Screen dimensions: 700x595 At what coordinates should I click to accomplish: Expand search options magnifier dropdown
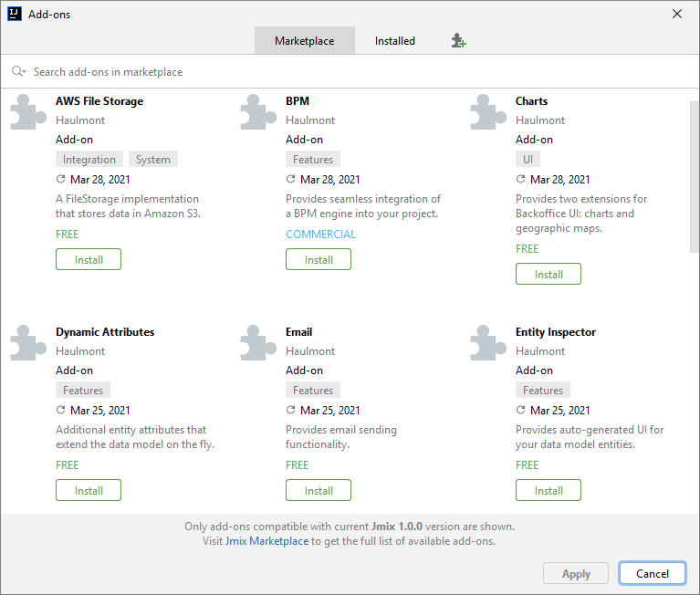click(18, 71)
